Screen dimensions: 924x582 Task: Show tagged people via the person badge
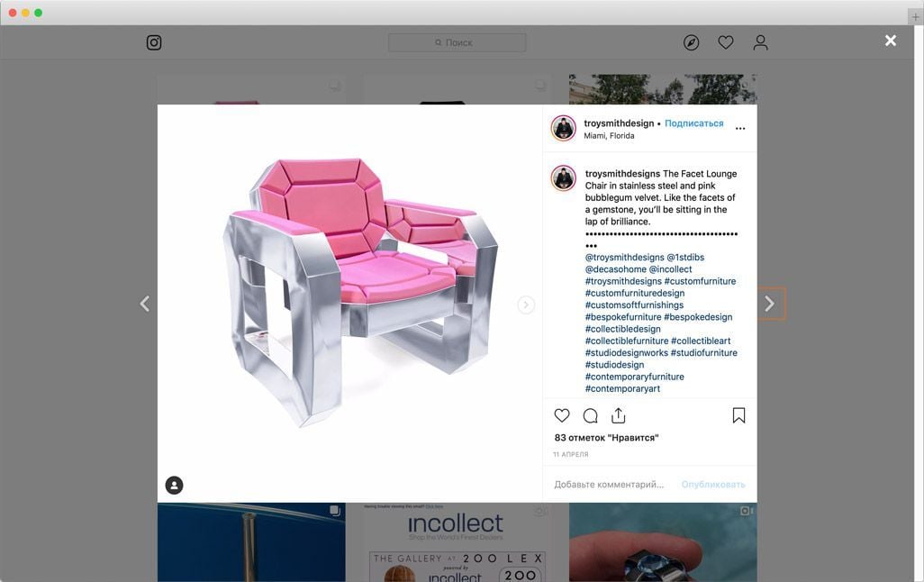tap(173, 485)
